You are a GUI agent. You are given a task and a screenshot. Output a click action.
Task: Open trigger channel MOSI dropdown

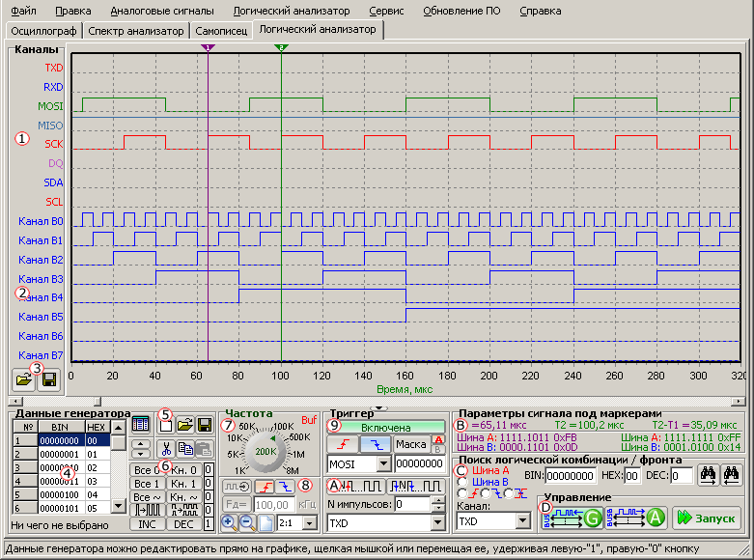pos(383,463)
